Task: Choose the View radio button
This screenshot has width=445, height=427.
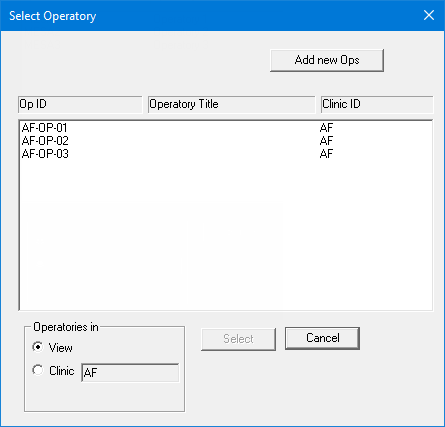Action: coord(38,347)
